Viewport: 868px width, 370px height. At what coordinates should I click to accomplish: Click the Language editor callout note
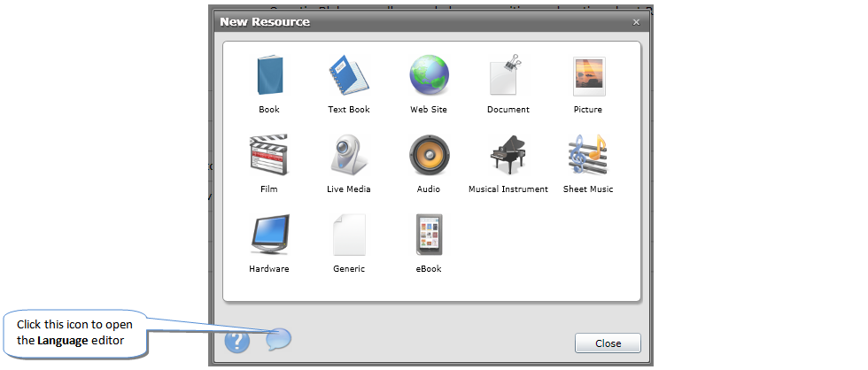pos(74,332)
